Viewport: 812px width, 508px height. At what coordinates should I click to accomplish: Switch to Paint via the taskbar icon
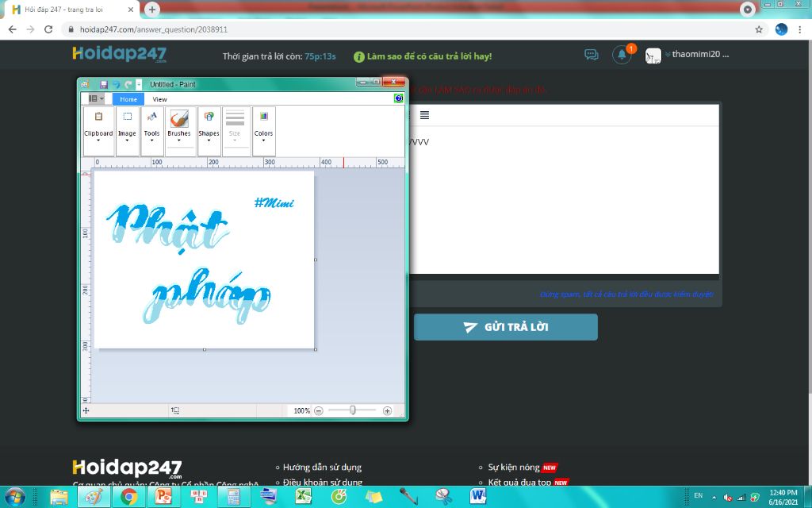(94, 497)
